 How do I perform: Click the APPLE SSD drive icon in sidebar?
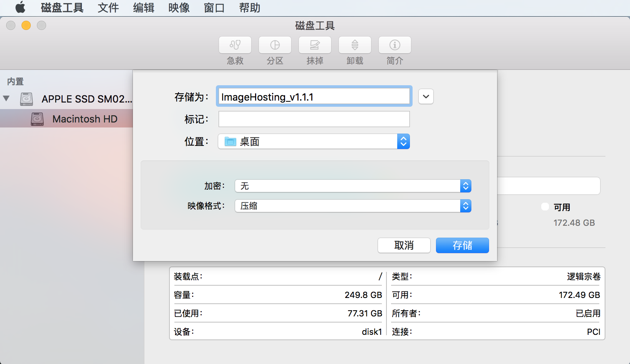pos(27,99)
